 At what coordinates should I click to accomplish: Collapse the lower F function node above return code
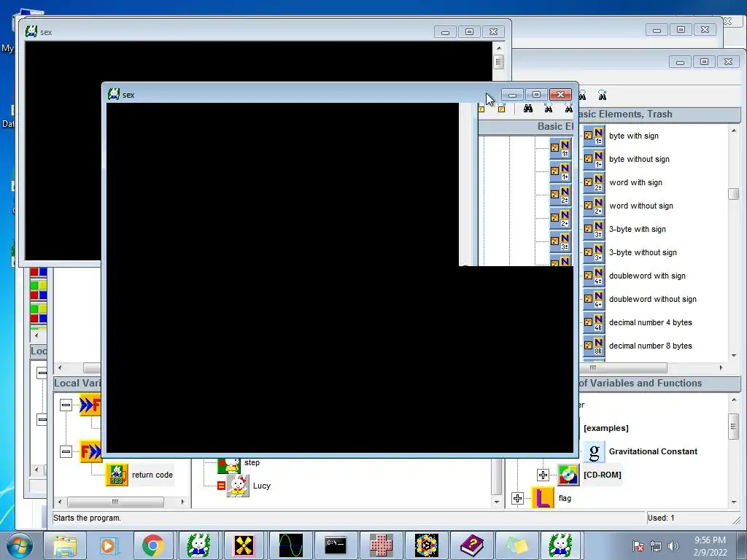pos(66,451)
